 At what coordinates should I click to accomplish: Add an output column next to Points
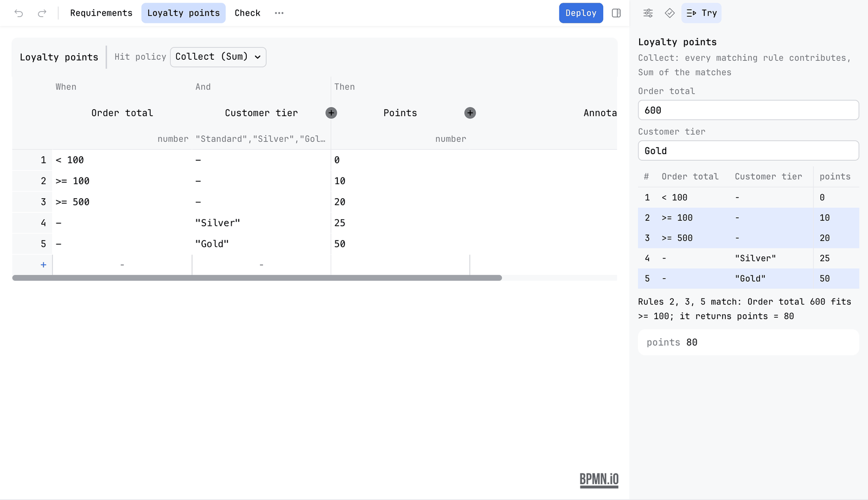470,113
